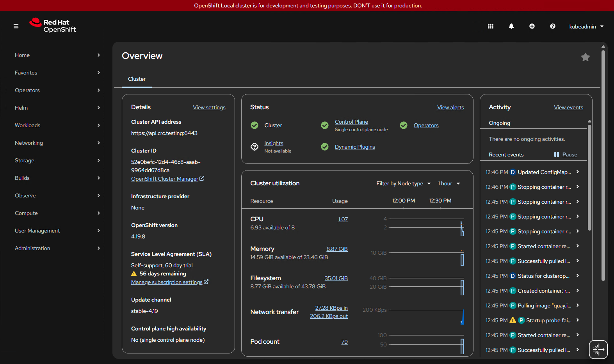Click the warning icon on Startup probe event
This screenshot has height=364, width=614.
[x=513, y=320]
